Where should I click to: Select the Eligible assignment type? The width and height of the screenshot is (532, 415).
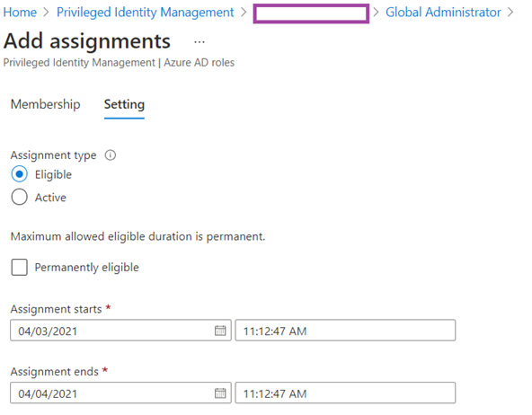pyautogui.click(x=20, y=174)
